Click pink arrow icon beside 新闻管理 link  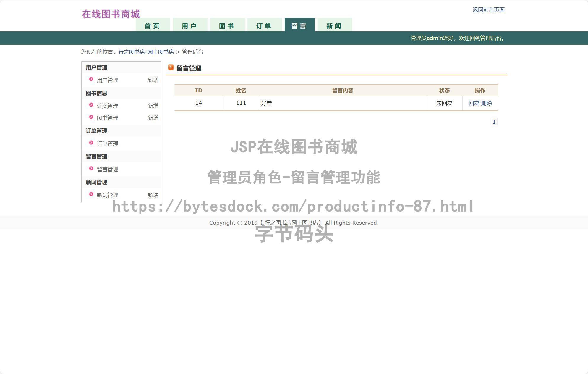91,194
